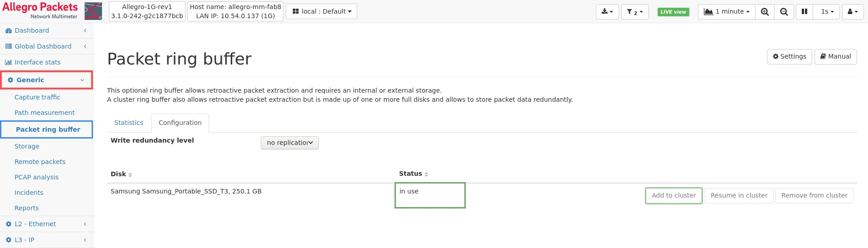
Task: Open the filter funnel dropdown
Action: [x=634, y=12]
